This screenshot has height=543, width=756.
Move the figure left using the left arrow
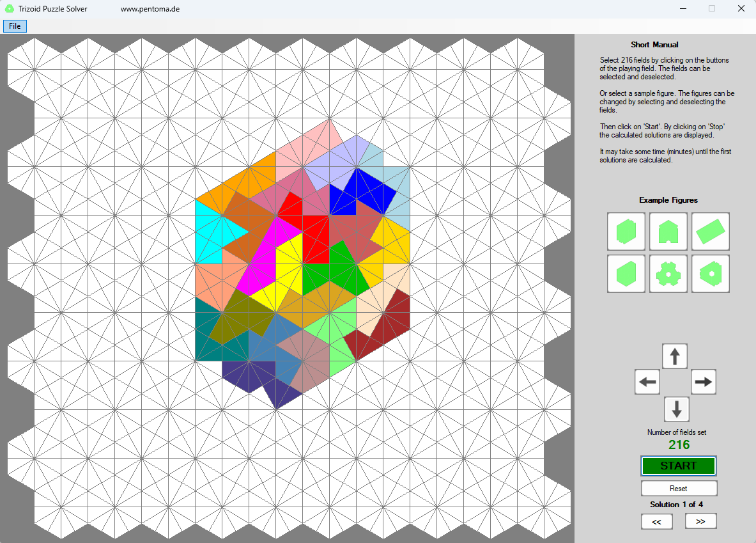[x=647, y=382]
